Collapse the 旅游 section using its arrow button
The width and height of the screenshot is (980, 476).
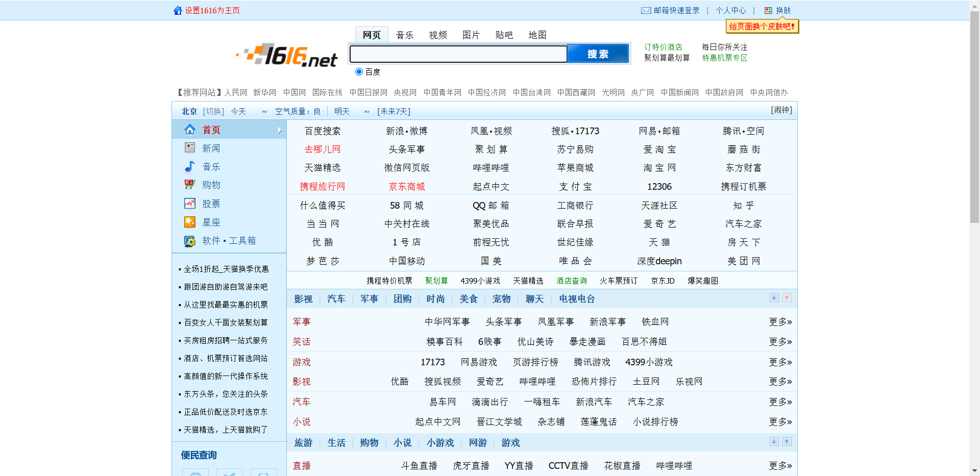tap(774, 442)
